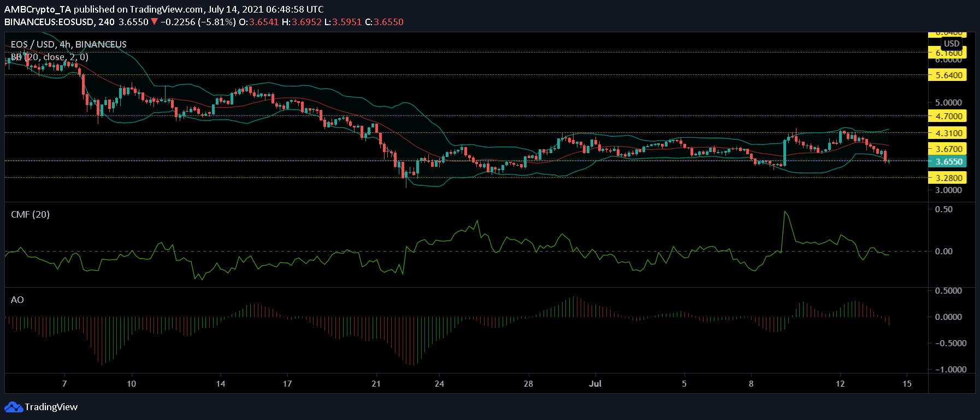980x420 pixels.
Task: Select the EOS / USD, 4h, BINANCEUS title
Action: click(69, 44)
